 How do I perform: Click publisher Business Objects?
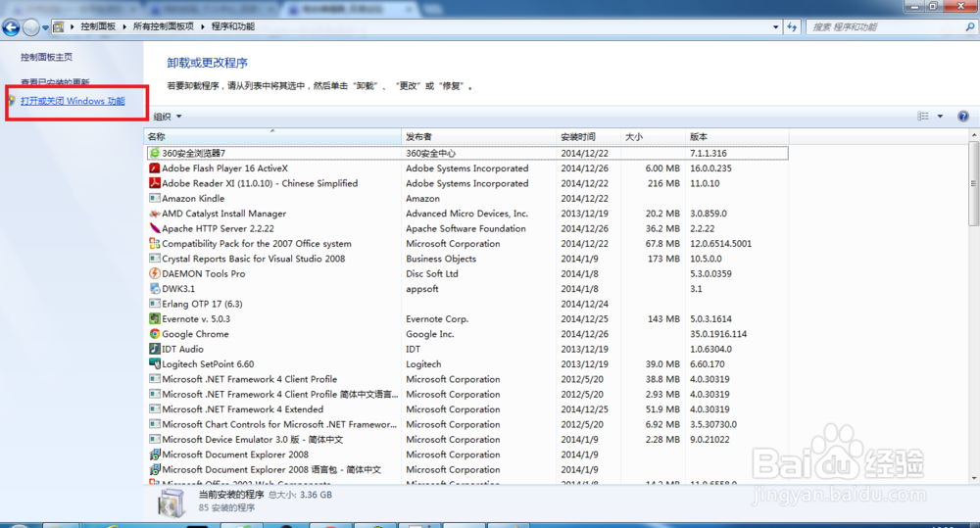[441, 259]
